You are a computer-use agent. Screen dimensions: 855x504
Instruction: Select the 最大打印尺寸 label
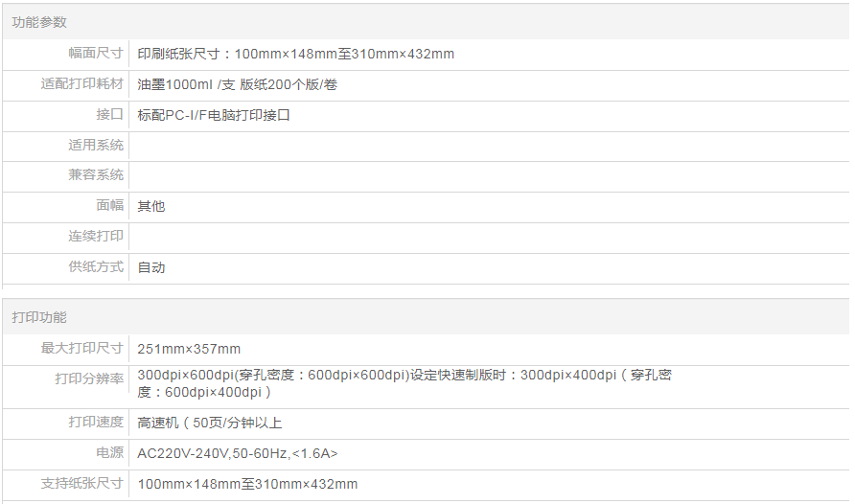click(82, 348)
